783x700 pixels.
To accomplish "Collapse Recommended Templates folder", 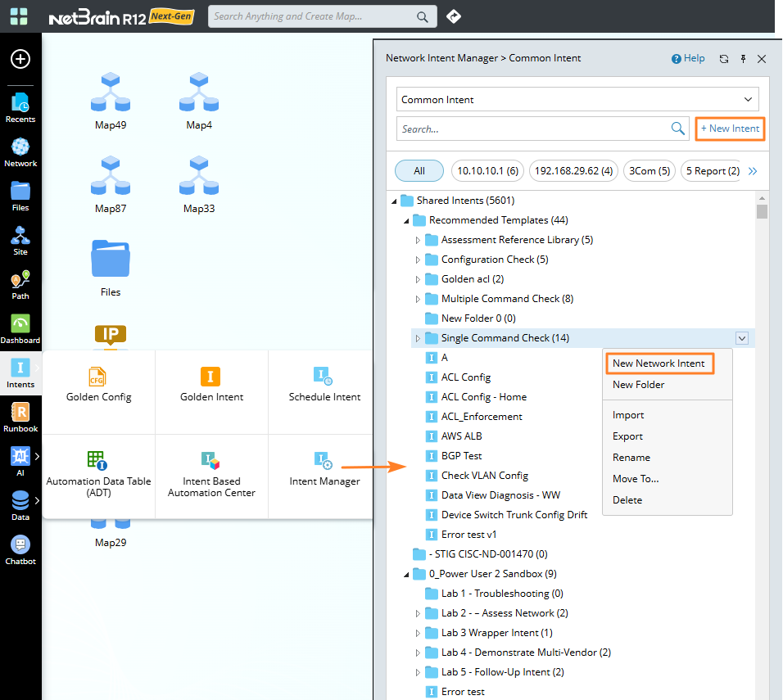I will tap(406, 221).
